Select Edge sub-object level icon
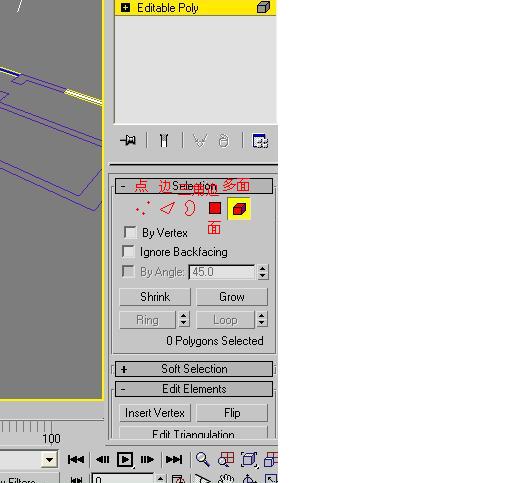The height and width of the screenshot is (483, 512). [167, 208]
